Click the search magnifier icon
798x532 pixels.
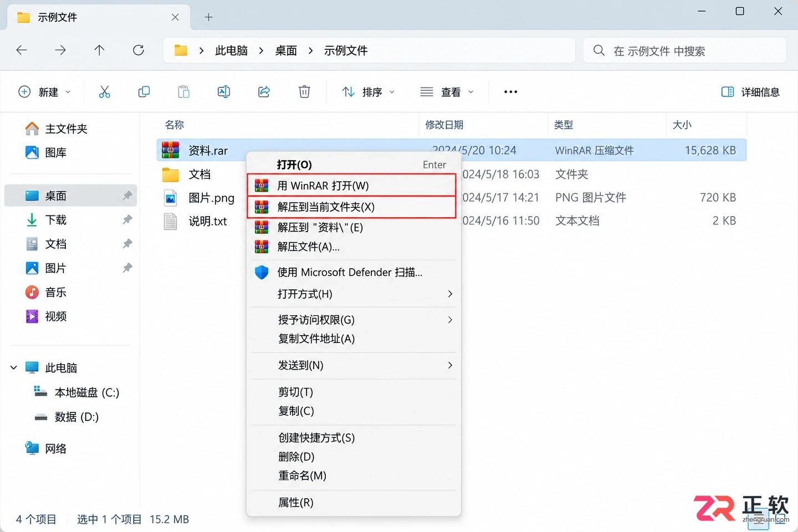598,50
